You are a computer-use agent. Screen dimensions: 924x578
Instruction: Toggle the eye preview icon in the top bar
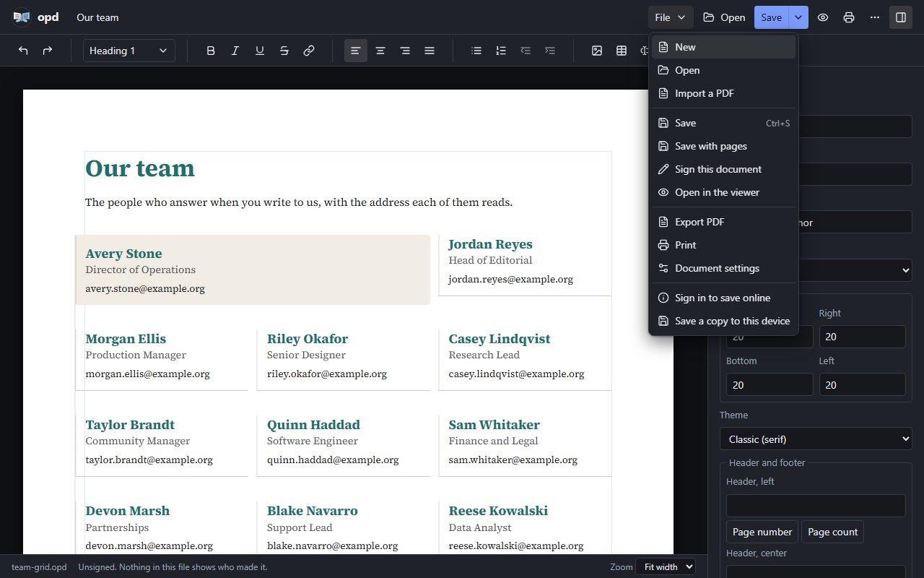pos(823,17)
